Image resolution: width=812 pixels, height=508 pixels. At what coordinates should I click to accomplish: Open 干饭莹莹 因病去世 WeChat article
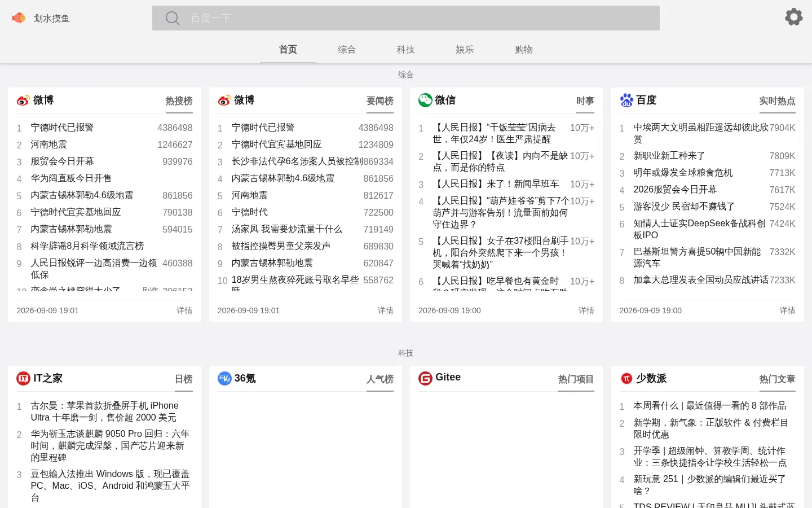[495, 133]
